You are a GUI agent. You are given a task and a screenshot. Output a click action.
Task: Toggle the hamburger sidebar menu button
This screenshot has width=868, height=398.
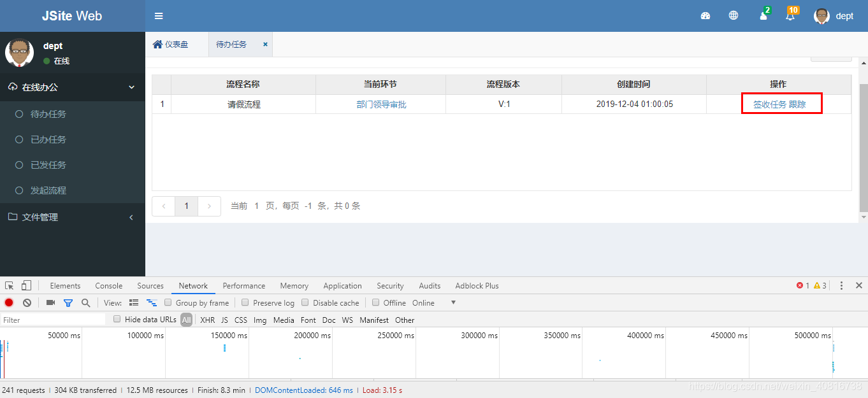click(x=159, y=16)
